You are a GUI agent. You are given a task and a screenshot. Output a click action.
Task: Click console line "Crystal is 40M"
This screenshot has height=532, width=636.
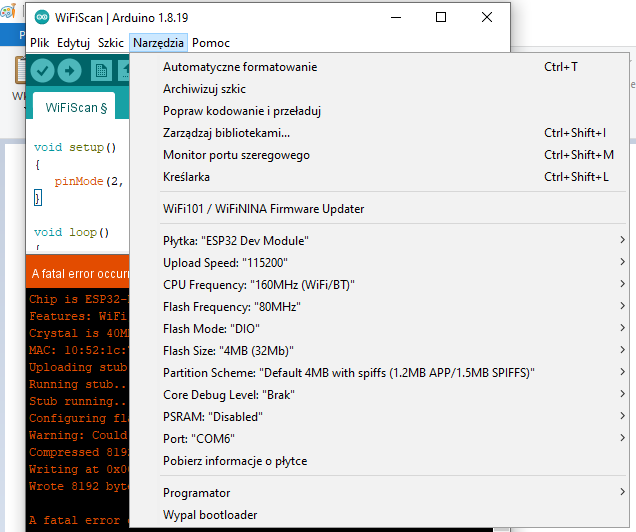click(79, 333)
